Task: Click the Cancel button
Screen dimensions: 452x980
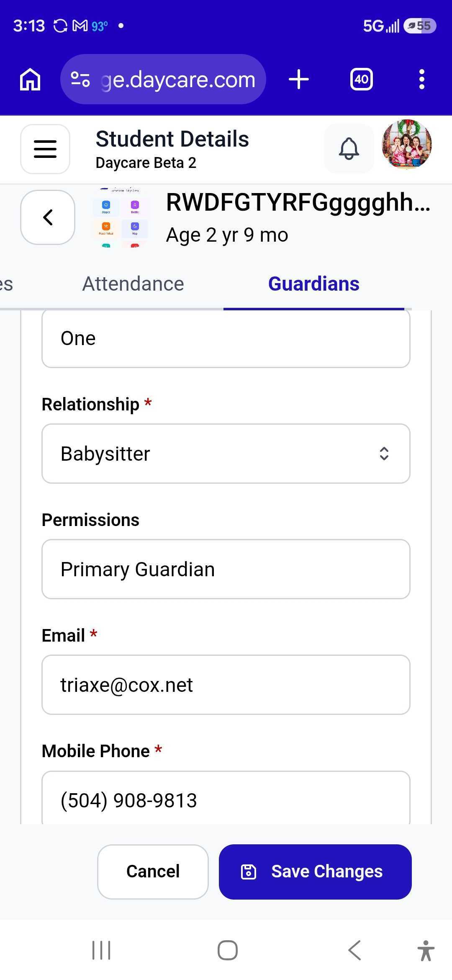Action: 153,872
